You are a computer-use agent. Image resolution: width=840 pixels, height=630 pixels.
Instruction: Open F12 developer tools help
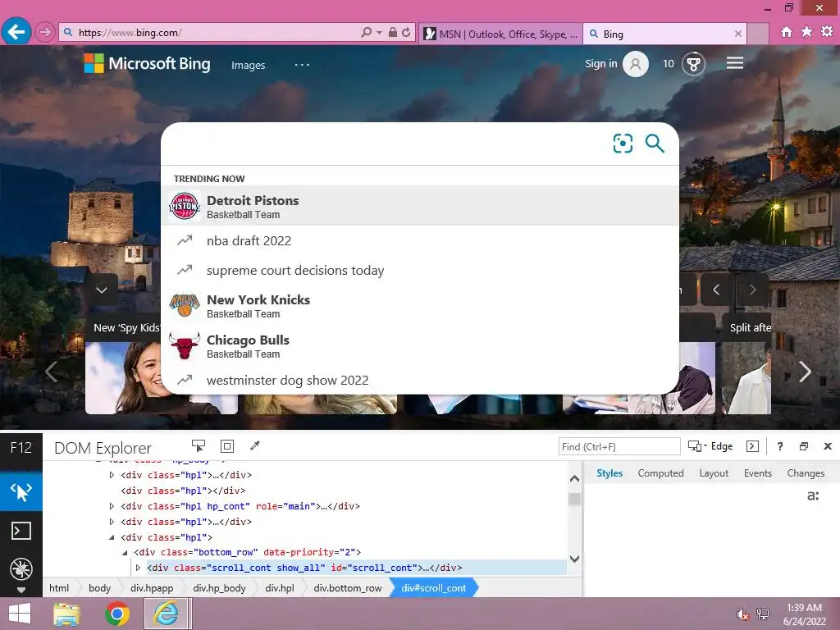780,446
